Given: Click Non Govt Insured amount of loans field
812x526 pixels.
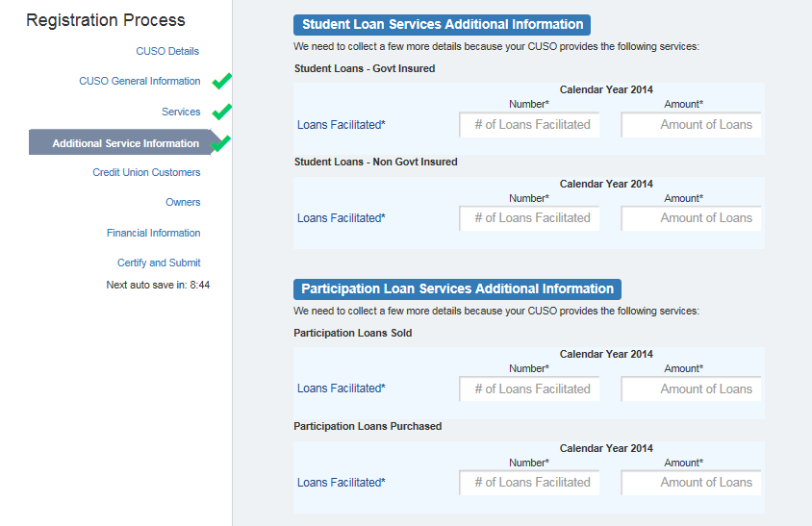Looking at the screenshot, I should click(691, 218).
